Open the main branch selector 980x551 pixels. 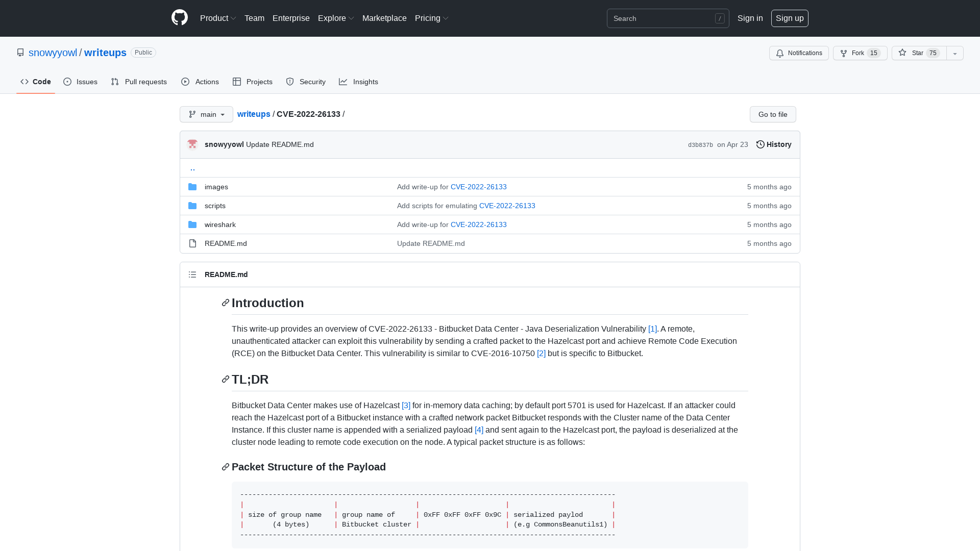(x=206, y=114)
